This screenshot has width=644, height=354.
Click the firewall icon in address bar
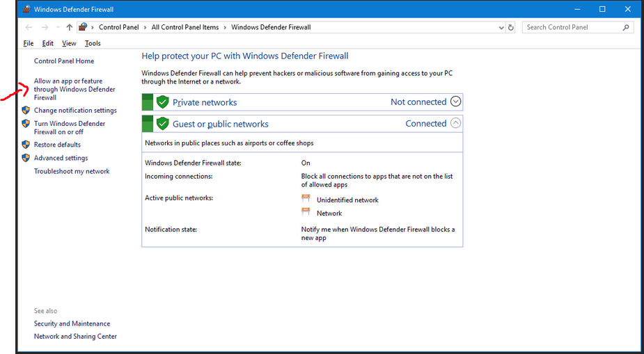pyautogui.click(x=84, y=27)
